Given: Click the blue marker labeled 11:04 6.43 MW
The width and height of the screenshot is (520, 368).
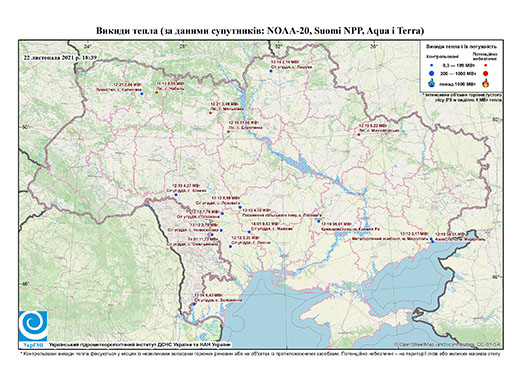Looking at the screenshot, I should pyautogui.click(x=194, y=304).
